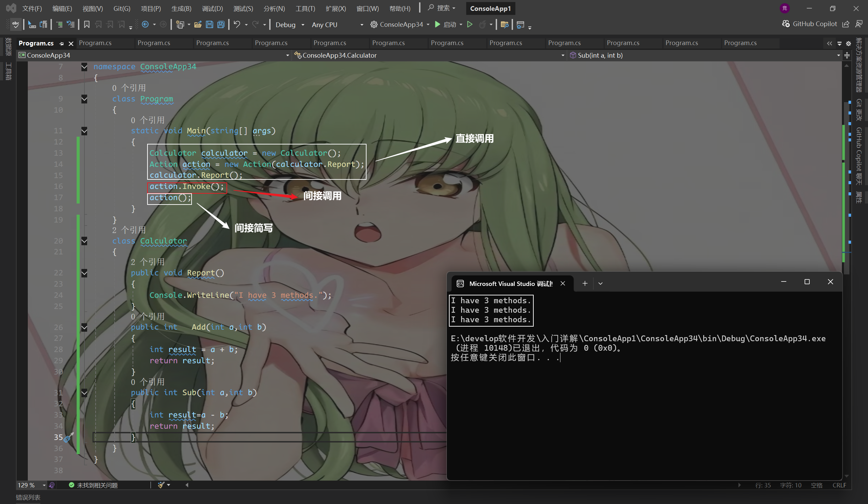Expand the new tab dropdown in the console window

[600, 284]
